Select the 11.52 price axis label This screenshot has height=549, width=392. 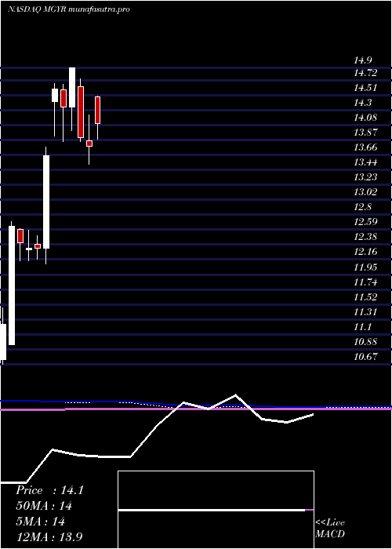365,297
